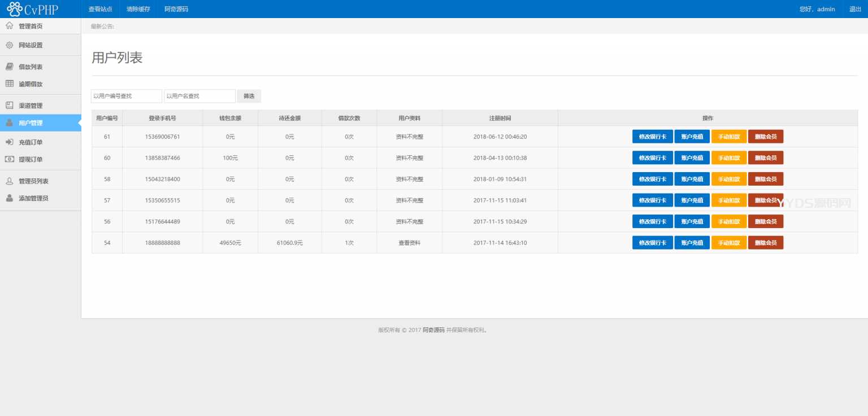Click the user icon on 用户管理
The height and width of the screenshot is (416, 868).
(x=9, y=122)
